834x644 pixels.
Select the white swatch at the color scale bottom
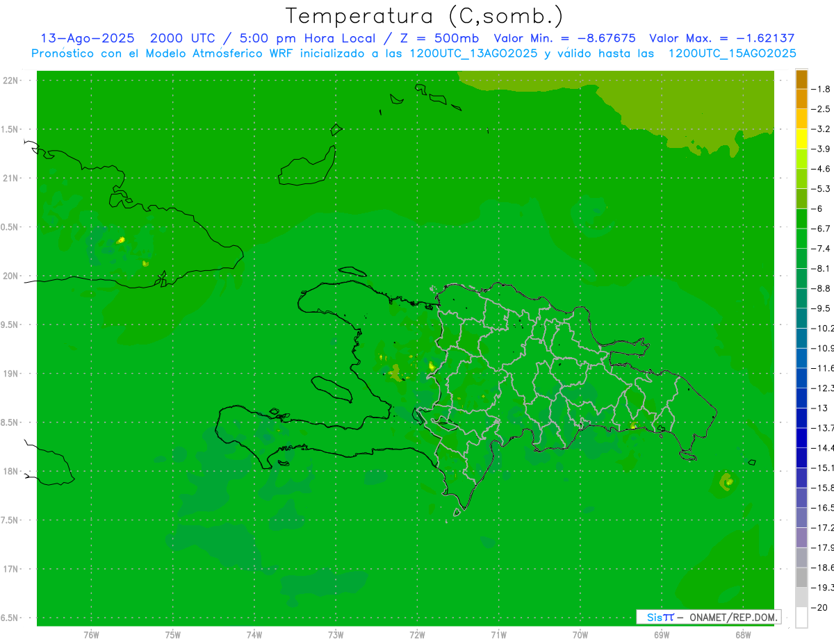click(x=801, y=617)
